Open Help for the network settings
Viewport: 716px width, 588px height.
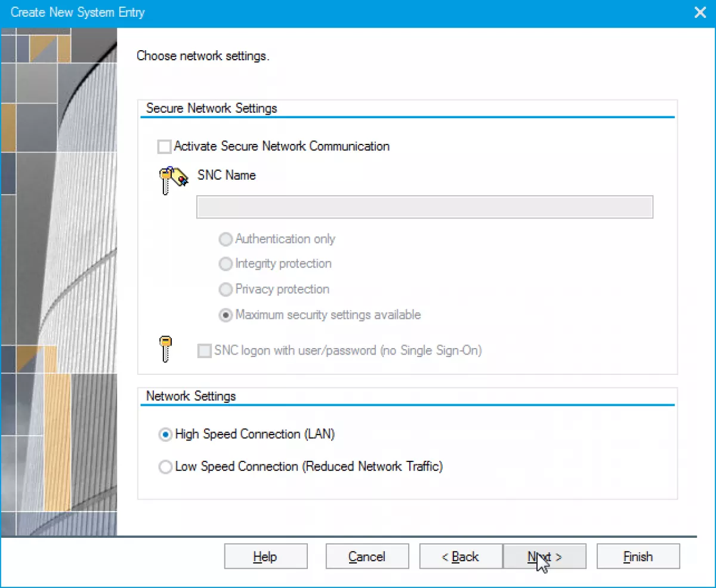pyautogui.click(x=266, y=556)
